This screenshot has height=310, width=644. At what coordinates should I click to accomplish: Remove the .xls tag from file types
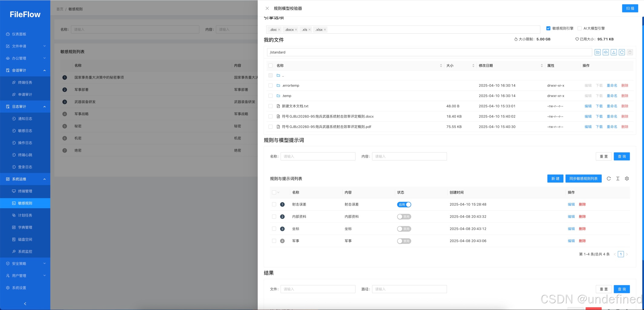coord(309,30)
